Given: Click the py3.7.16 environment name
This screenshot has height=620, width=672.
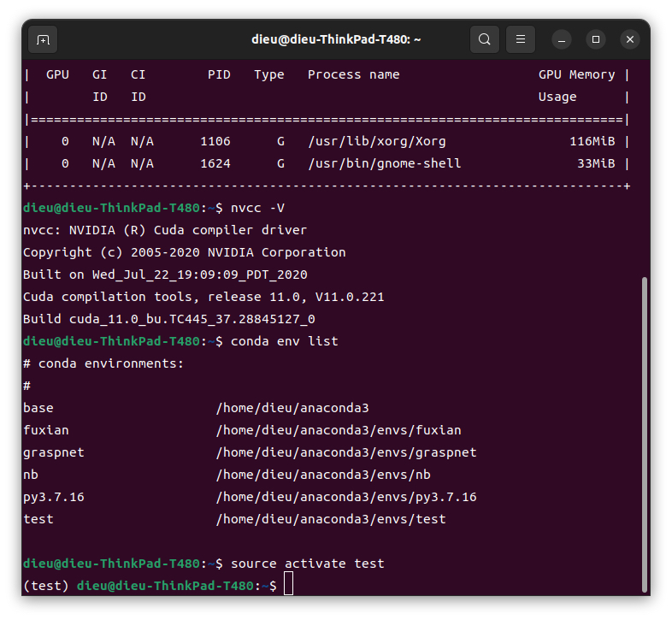Looking at the screenshot, I should coord(54,497).
